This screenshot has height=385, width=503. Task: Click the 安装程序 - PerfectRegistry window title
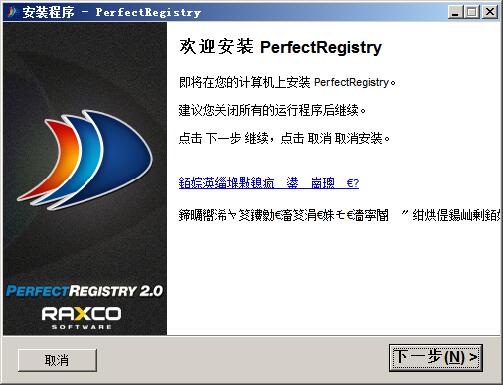click(112, 12)
